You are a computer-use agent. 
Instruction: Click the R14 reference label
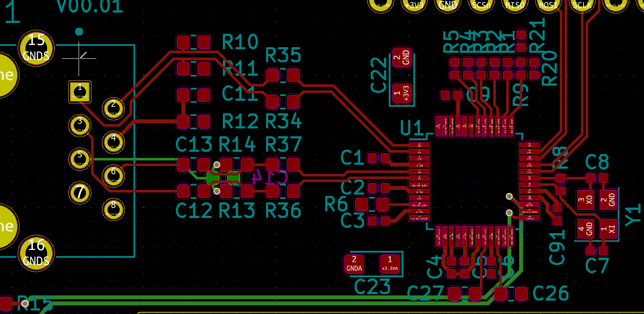[237, 145]
